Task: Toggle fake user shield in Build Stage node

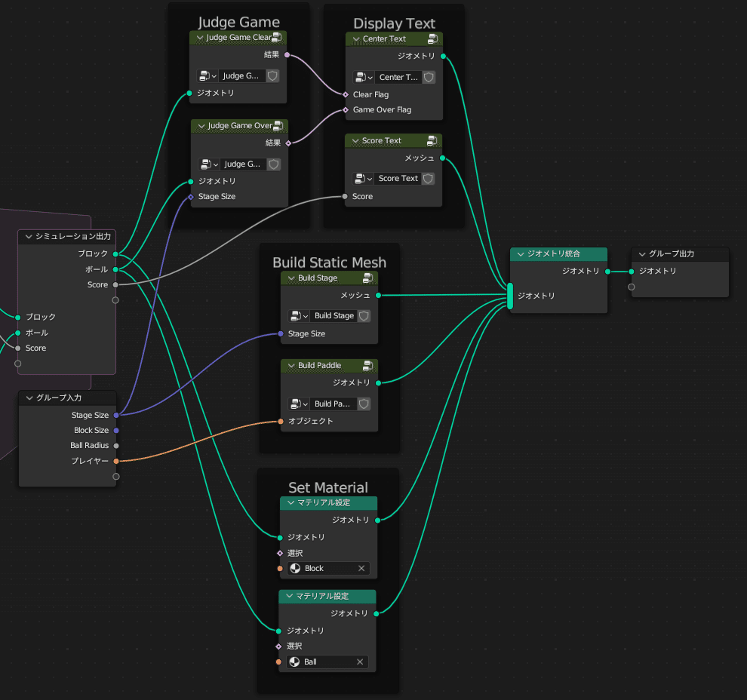Action: [x=364, y=316]
